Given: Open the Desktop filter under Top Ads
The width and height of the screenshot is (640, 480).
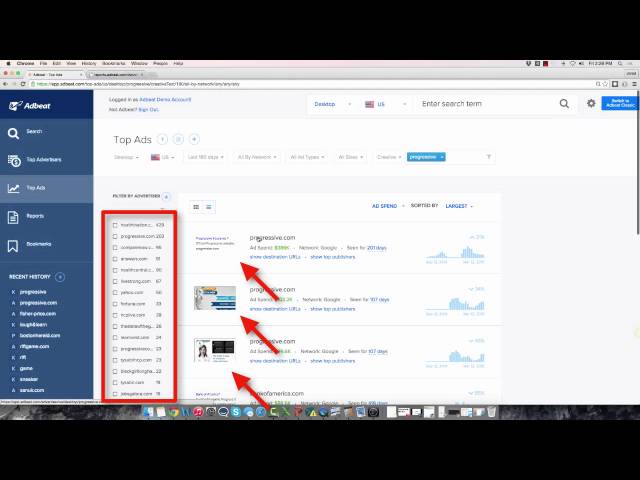Looking at the screenshot, I should point(127,157).
